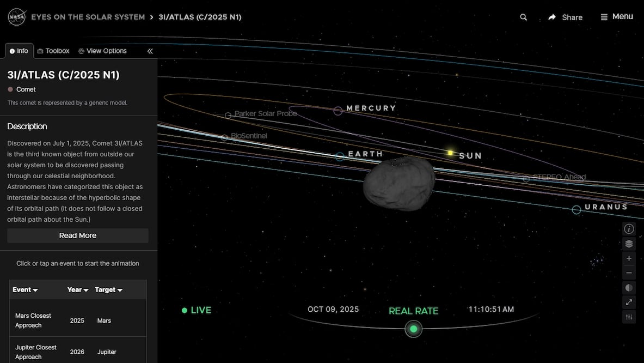Image resolution: width=644 pixels, height=363 pixels.
Task: Open the search icon in the top bar
Action: [x=523, y=17]
